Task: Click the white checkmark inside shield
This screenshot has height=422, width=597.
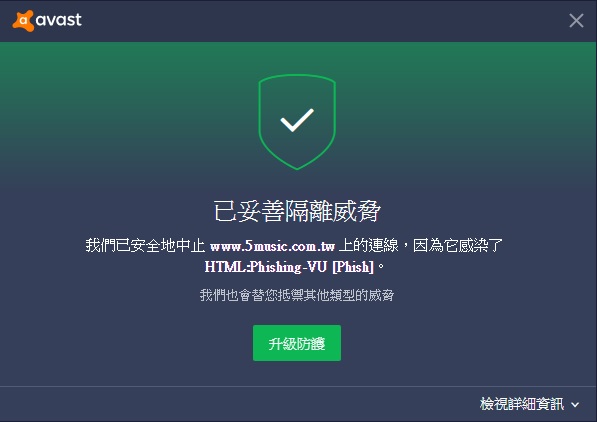Action: [297, 120]
